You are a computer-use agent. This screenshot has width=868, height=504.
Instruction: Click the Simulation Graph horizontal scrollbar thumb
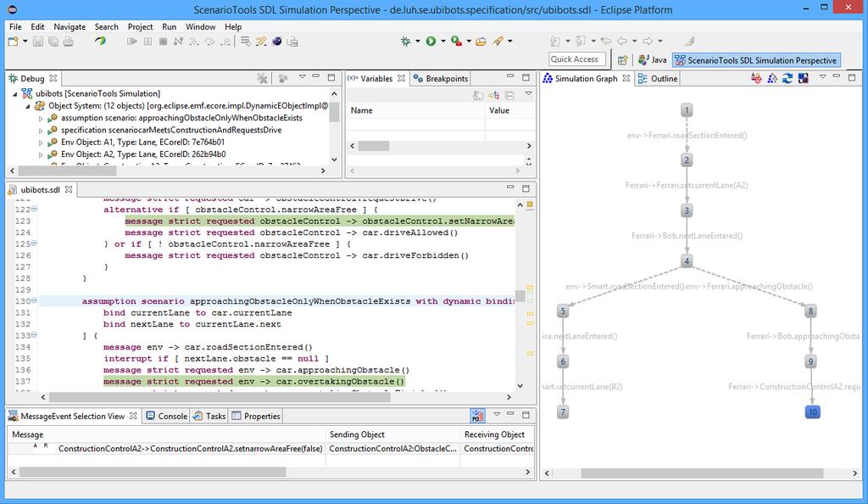point(701,473)
